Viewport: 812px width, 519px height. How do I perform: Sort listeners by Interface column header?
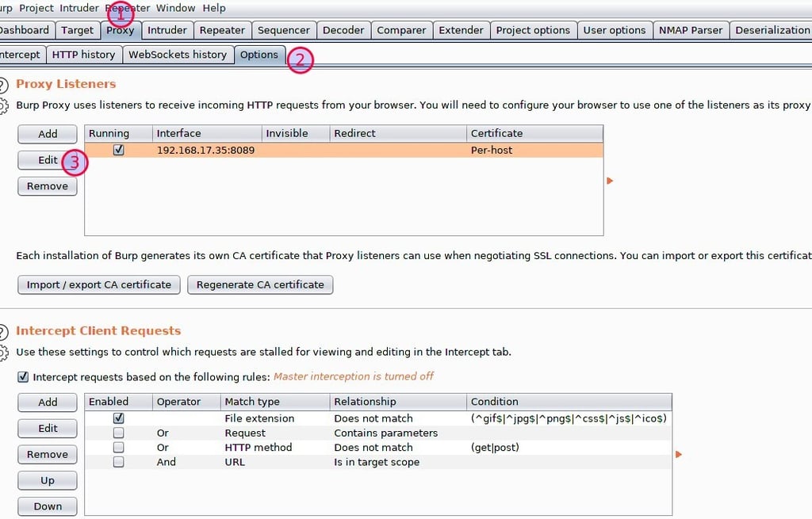tap(207, 133)
